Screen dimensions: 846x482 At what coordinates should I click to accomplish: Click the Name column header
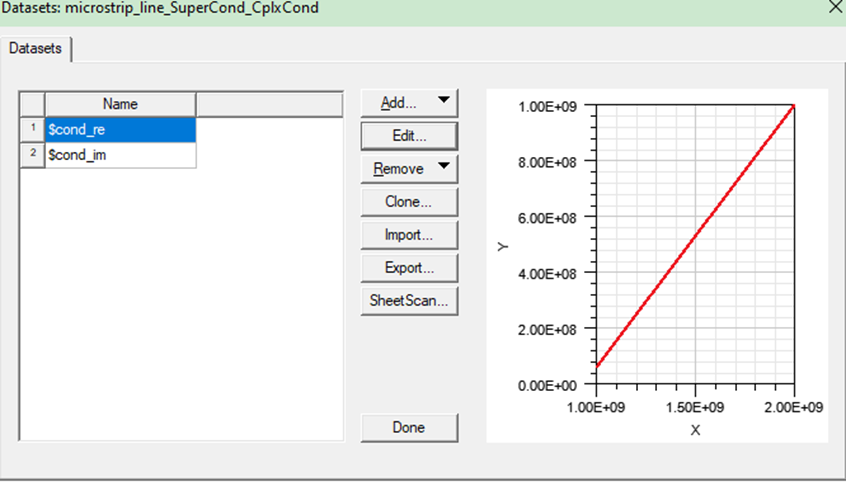[x=120, y=104]
